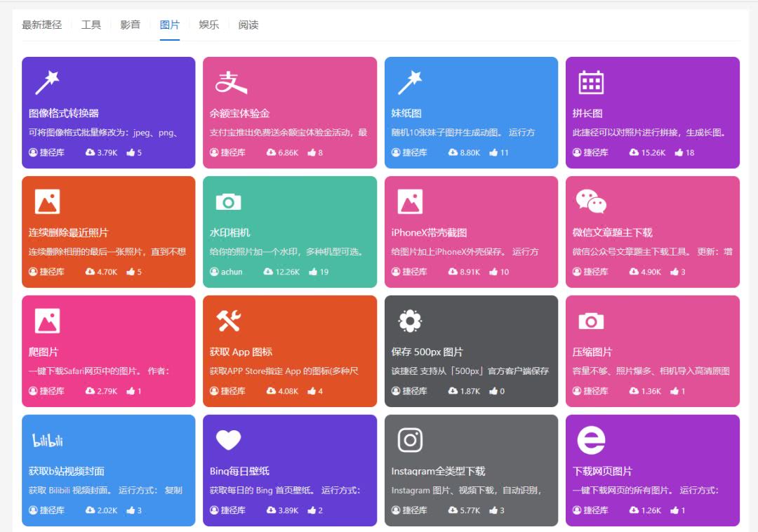Click the WeChat icon on 微信文章题主下载 card
The height and width of the screenshot is (532, 758).
tap(590, 202)
